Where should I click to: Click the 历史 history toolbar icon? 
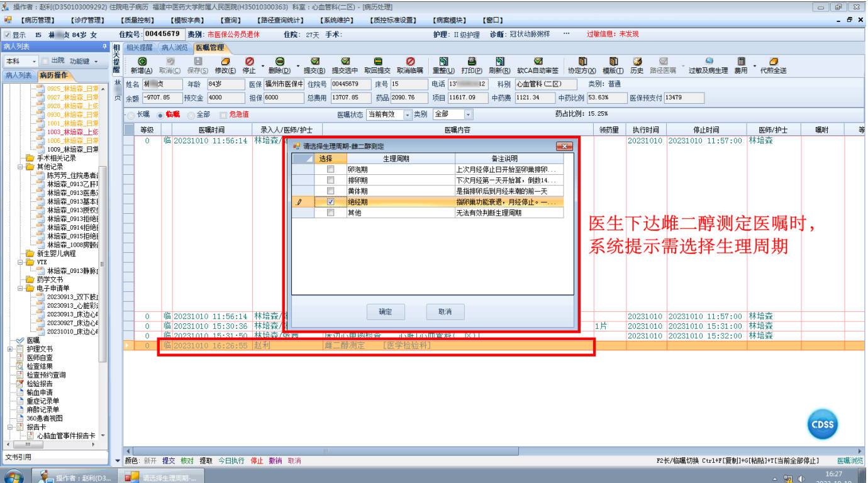point(637,62)
